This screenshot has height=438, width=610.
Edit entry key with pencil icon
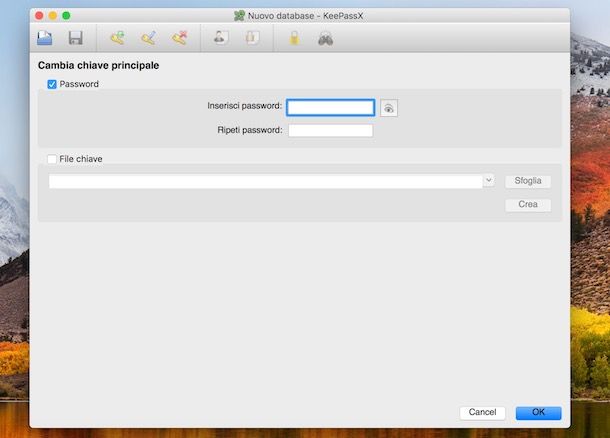tap(149, 38)
